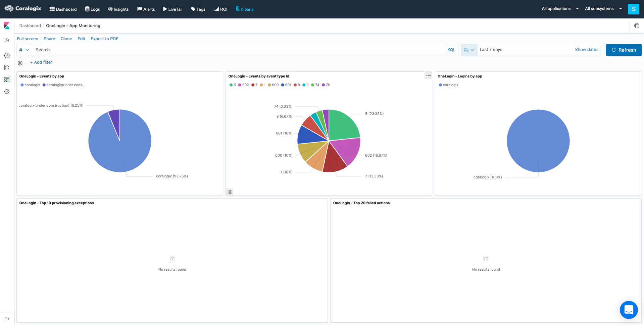Click the Refresh button
Viewport: 644px width, 325px height.
(x=624, y=50)
